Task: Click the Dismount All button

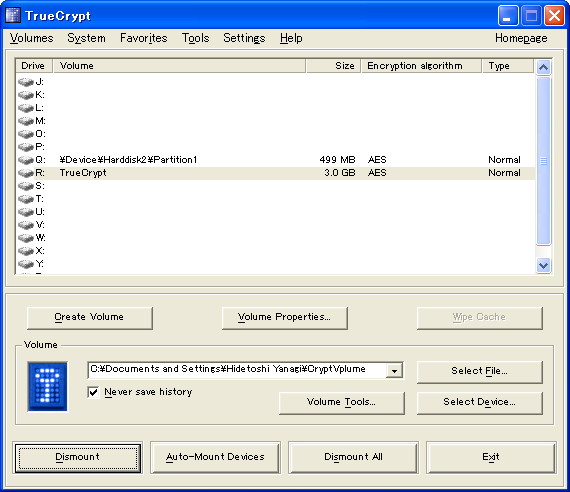Action: tap(353, 457)
